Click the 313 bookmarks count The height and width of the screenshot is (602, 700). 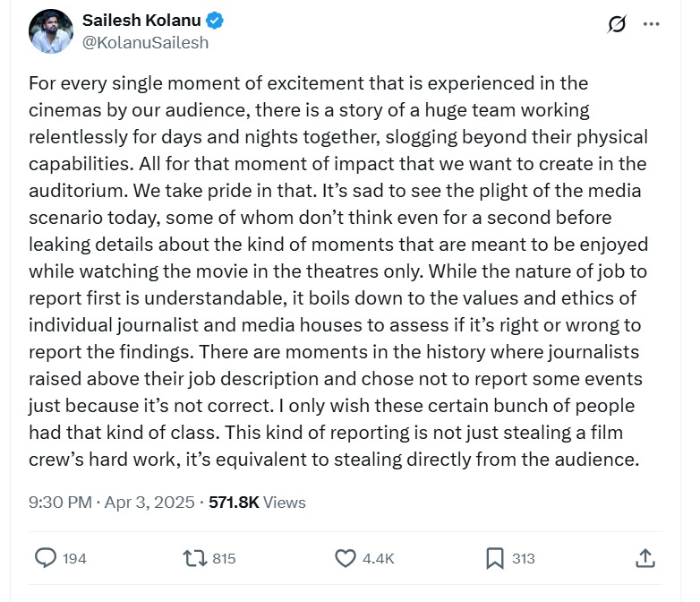[524, 558]
